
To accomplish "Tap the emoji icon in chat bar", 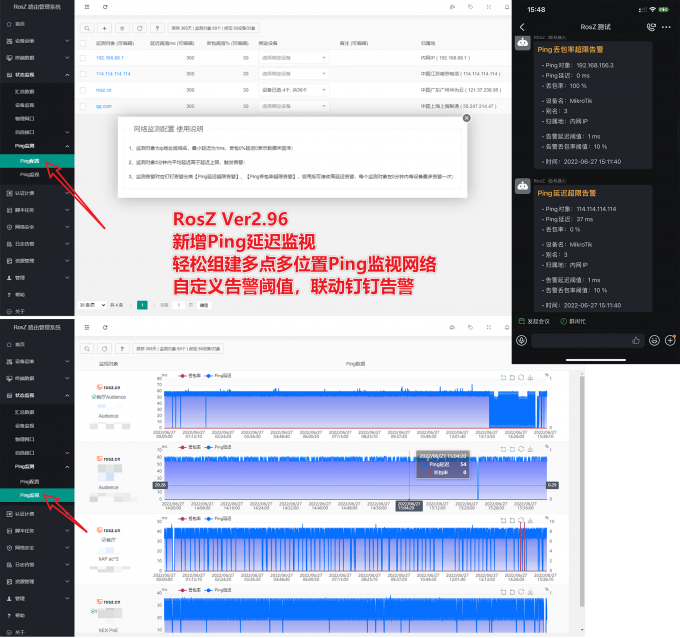I will pos(654,341).
